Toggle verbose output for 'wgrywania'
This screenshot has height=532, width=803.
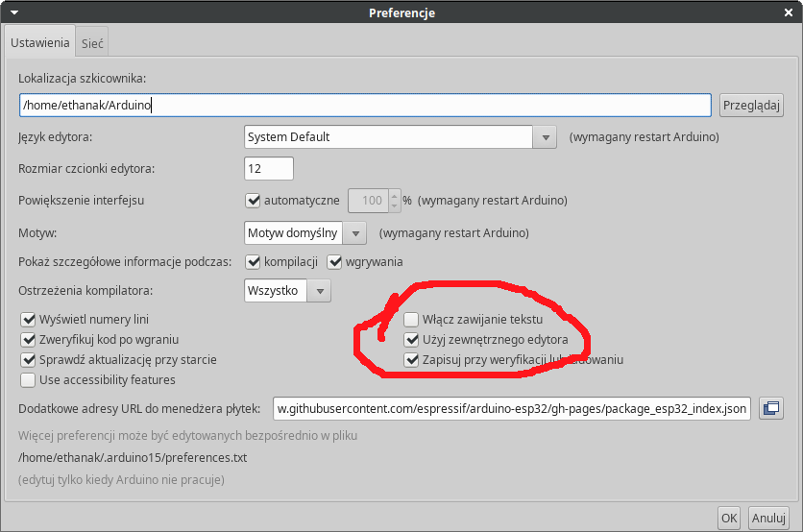(x=335, y=261)
